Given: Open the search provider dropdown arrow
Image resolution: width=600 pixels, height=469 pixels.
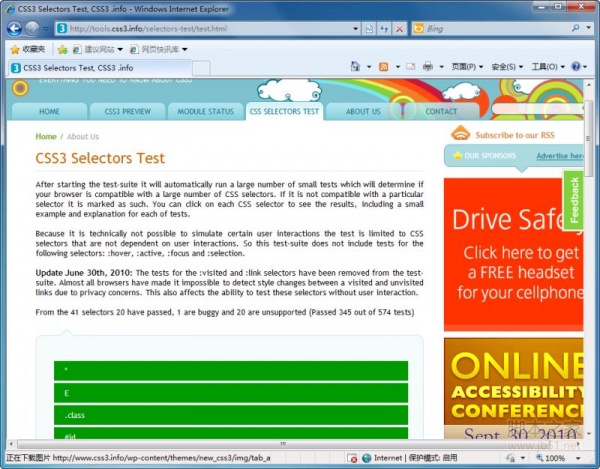Looking at the screenshot, I should [589, 28].
